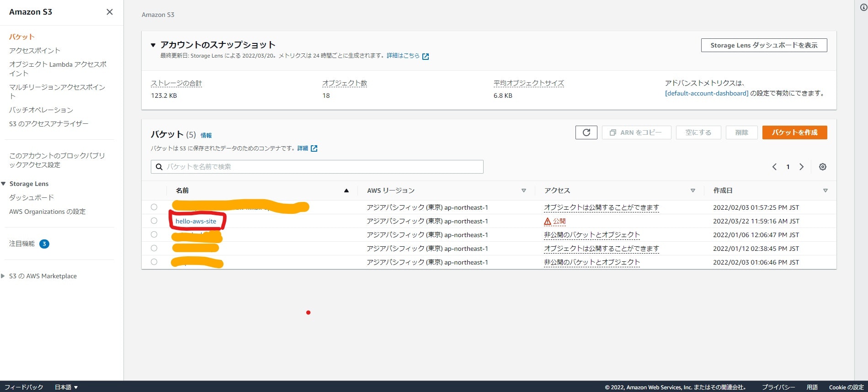Click 詳細 link under バケット heading

point(303,148)
